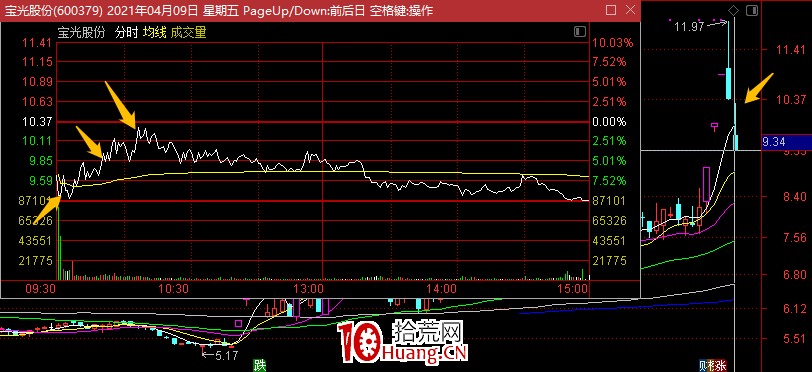Click the 10:30 time label
Viewport: 812px width, 372px height.
click(173, 288)
